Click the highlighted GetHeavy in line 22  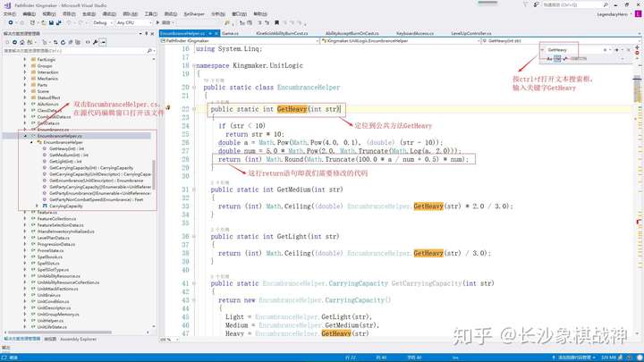292,109
